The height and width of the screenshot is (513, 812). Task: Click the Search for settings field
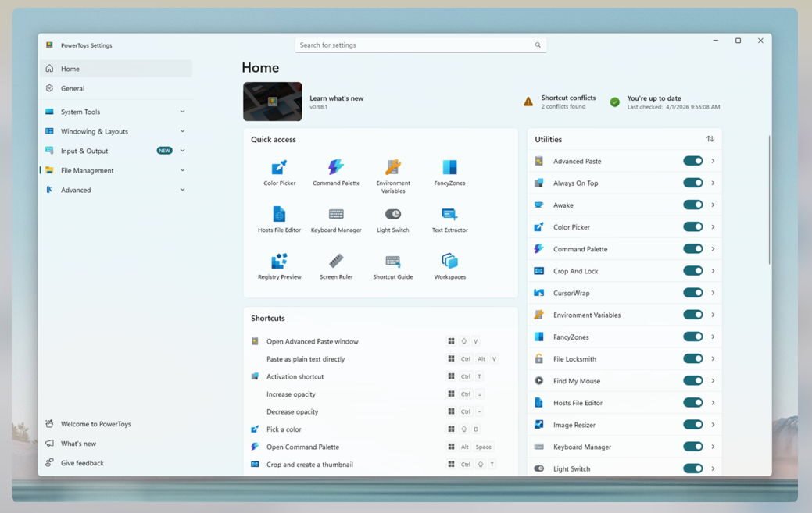coord(420,45)
